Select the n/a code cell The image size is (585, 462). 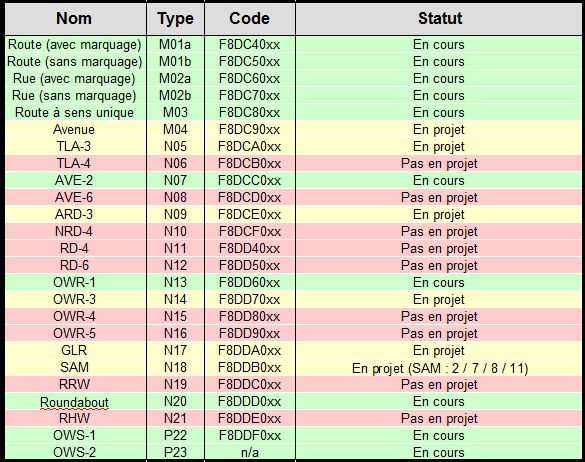(250, 452)
